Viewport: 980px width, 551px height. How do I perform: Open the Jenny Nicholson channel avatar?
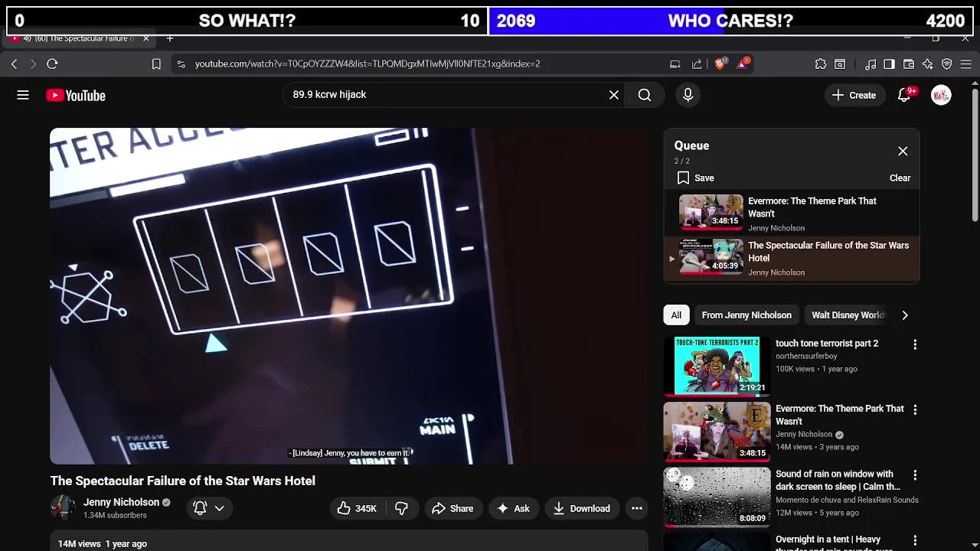[x=63, y=507]
